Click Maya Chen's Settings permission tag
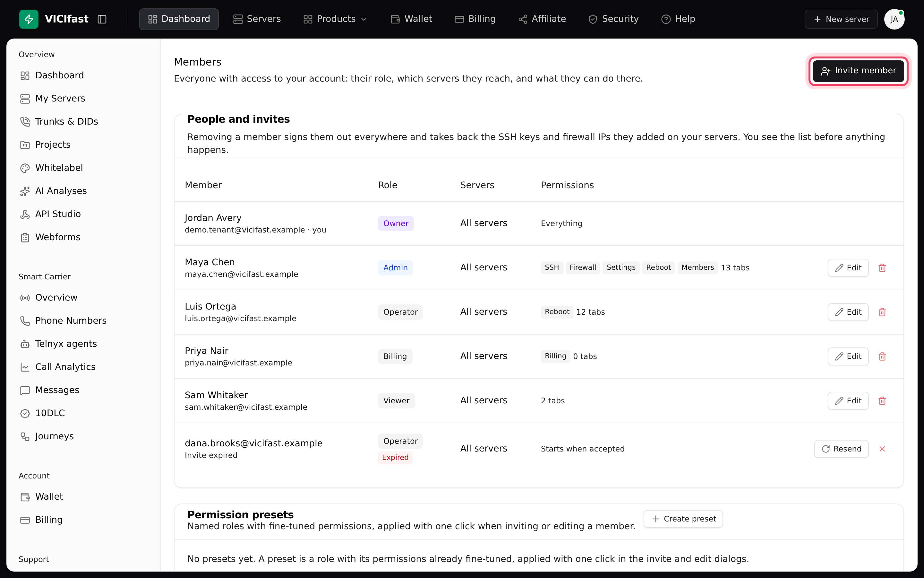Screen dimensions: 924x578 coord(621,267)
